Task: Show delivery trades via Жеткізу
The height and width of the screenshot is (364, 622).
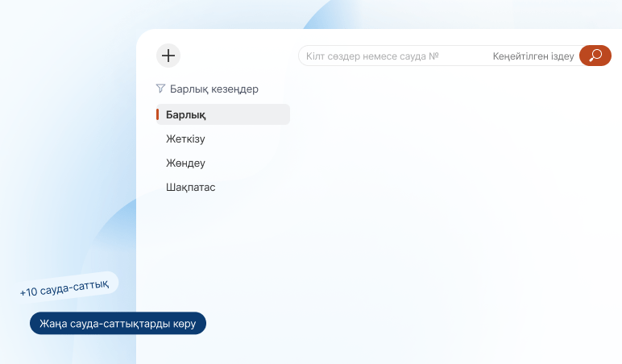Action: pos(185,139)
